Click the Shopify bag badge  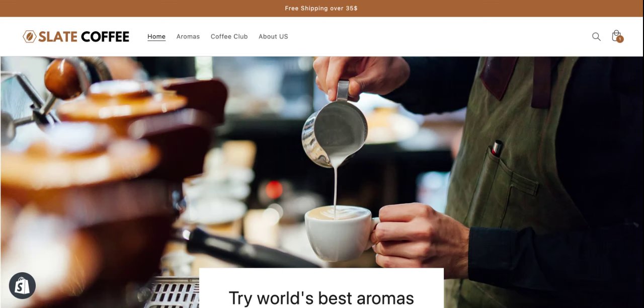pos(22,286)
